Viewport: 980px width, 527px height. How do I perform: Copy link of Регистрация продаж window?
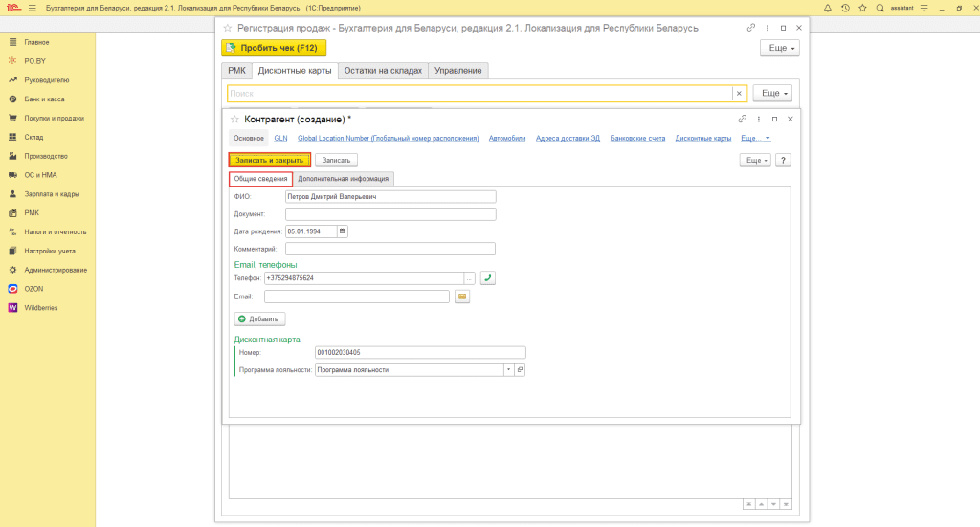[x=750, y=28]
